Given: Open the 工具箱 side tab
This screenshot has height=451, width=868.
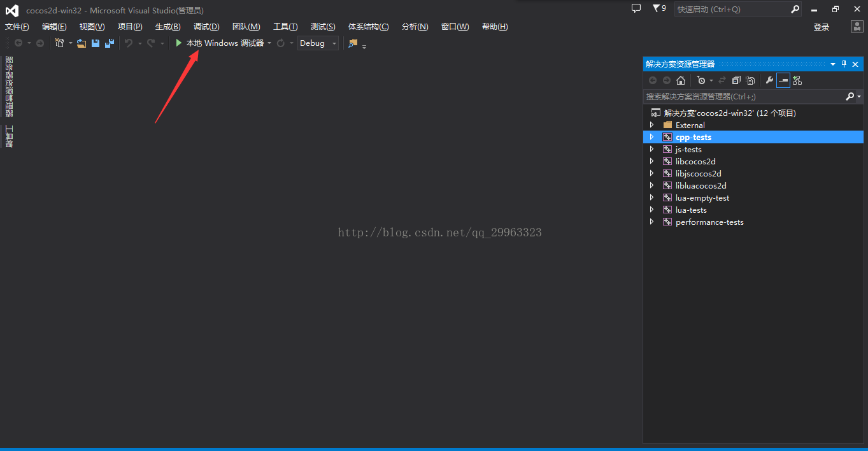Looking at the screenshot, I should 9,136.
